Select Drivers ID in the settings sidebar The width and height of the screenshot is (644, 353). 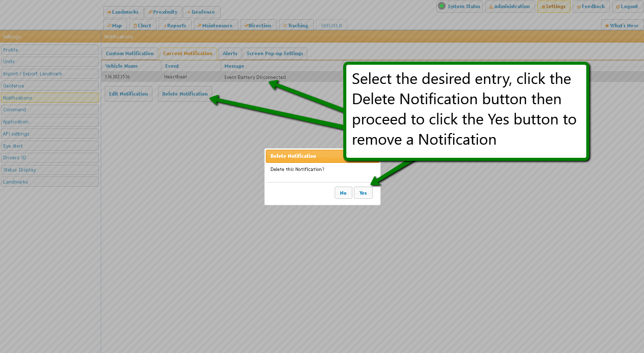tap(50, 158)
